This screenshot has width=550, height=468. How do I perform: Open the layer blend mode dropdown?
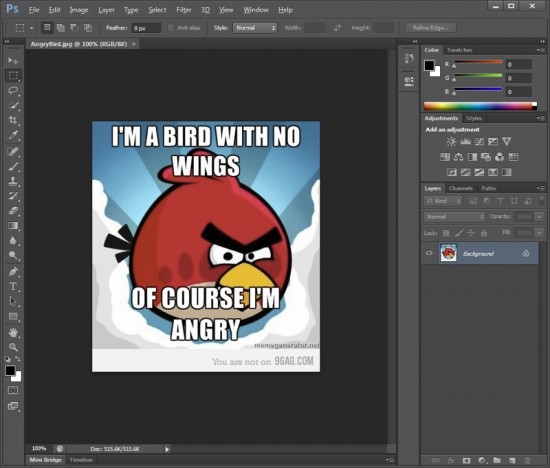[x=455, y=217]
